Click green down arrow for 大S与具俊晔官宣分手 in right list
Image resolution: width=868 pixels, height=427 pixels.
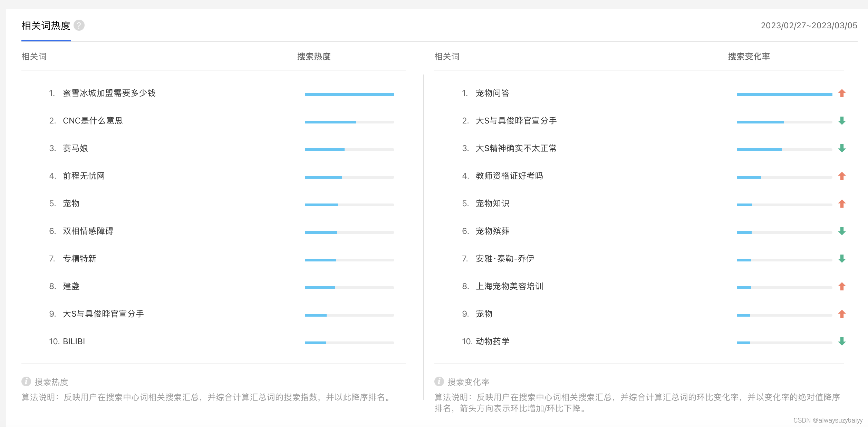pos(842,121)
